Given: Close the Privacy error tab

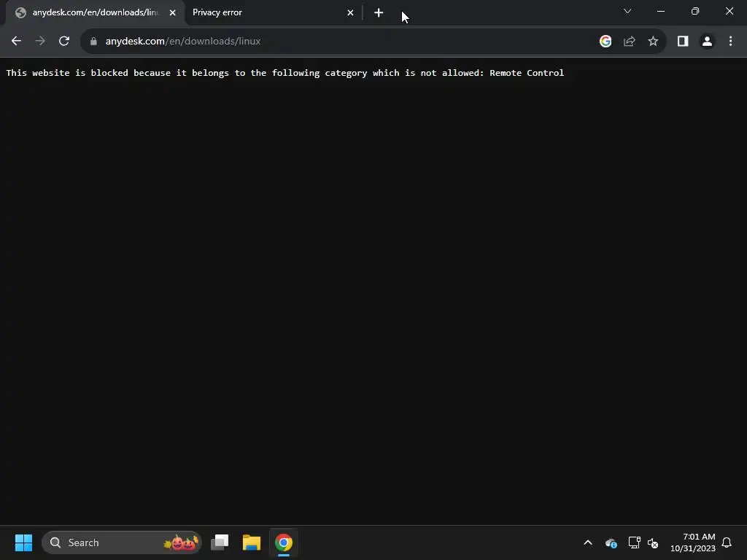Looking at the screenshot, I should pos(350,13).
